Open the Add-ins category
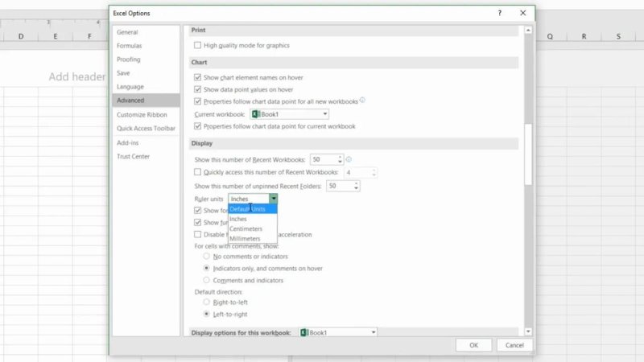Viewport: 644px width, 362px height. [x=146, y=142]
